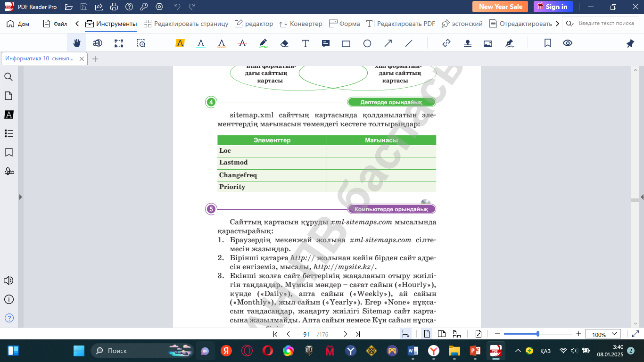Open the Stamp tool
The image size is (644, 362).
(467, 43)
